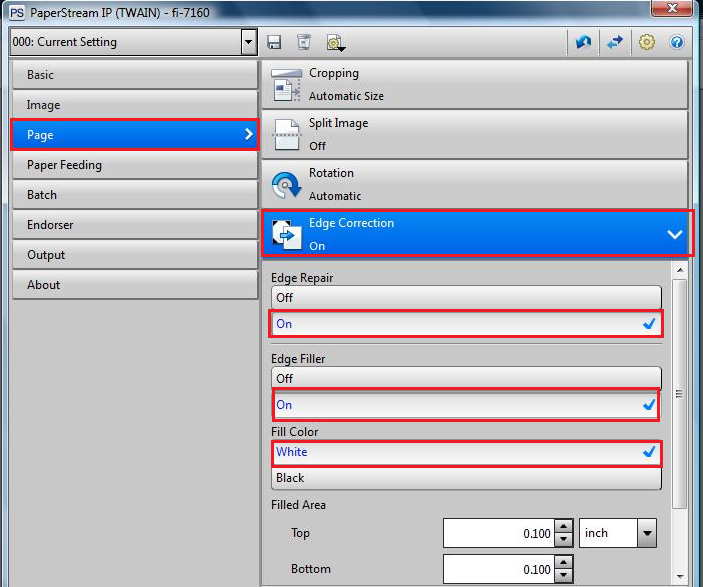Expand the Rotation Automatic section
The height and width of the screenshot is (587, 703).
[x=474, y=184]
